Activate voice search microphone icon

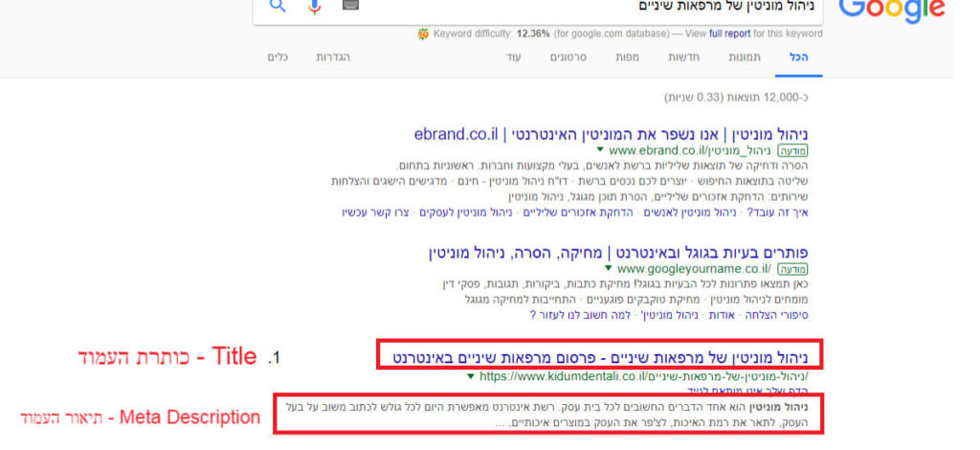pos(314,7)
